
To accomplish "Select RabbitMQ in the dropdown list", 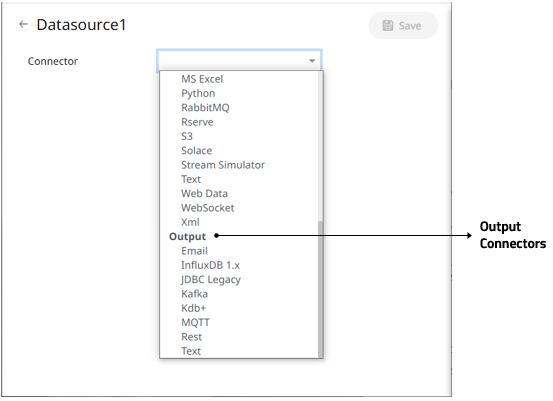I will coord(205,108).
